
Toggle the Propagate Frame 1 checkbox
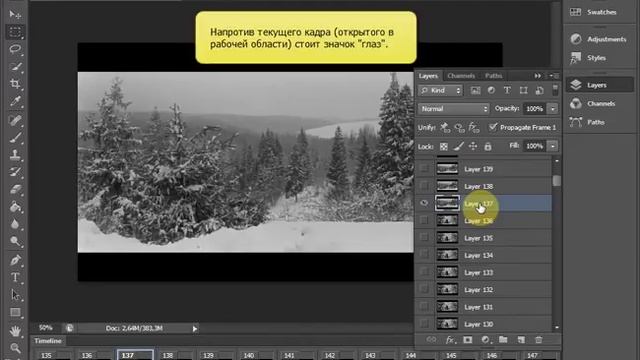click(x=493, y=127)
